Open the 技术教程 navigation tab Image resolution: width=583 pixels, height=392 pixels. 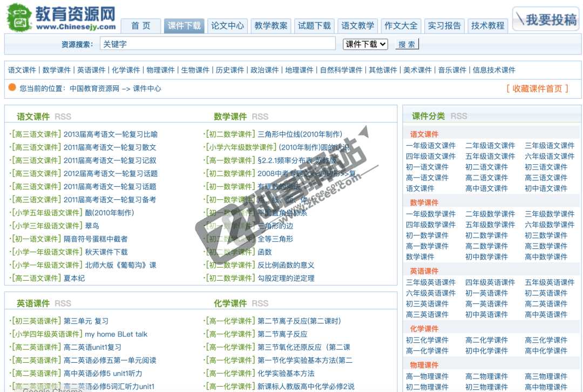(487, 25)
